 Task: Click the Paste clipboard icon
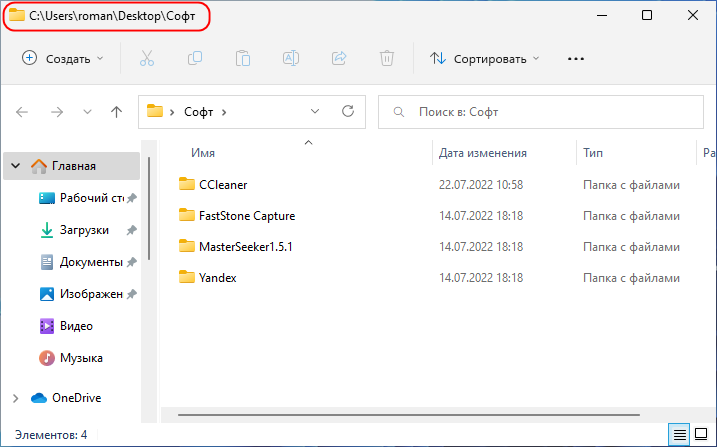click(243, 59)
